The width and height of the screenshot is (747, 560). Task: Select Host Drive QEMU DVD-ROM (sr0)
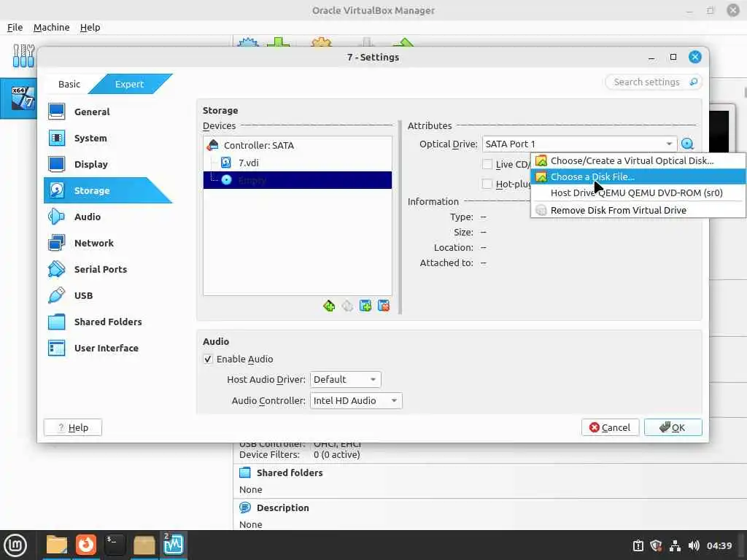click(638, 192)
